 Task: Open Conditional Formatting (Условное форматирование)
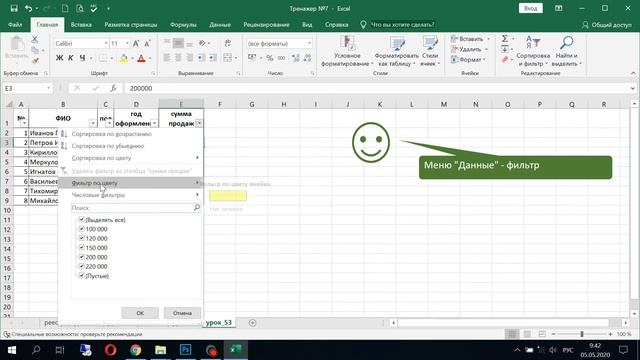[347, 51]
